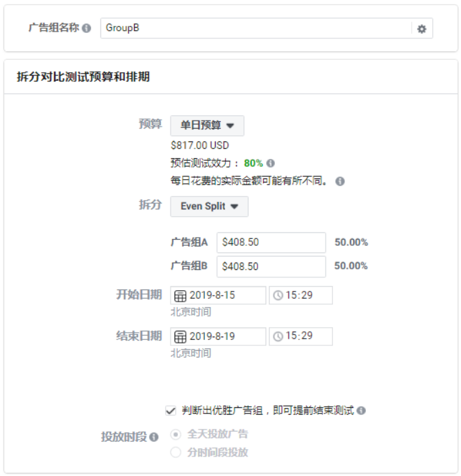Screen dimensions: 461x476
Task: Click calendar icon in start date field
Action: 180,296
